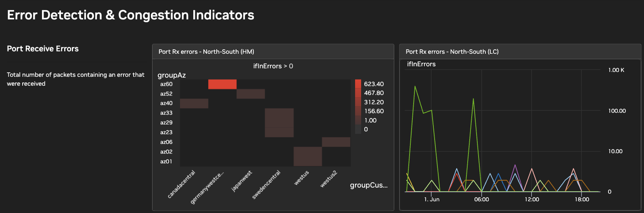
Task: Click the 1.00 K y-axis label
Action: (616, 70)
